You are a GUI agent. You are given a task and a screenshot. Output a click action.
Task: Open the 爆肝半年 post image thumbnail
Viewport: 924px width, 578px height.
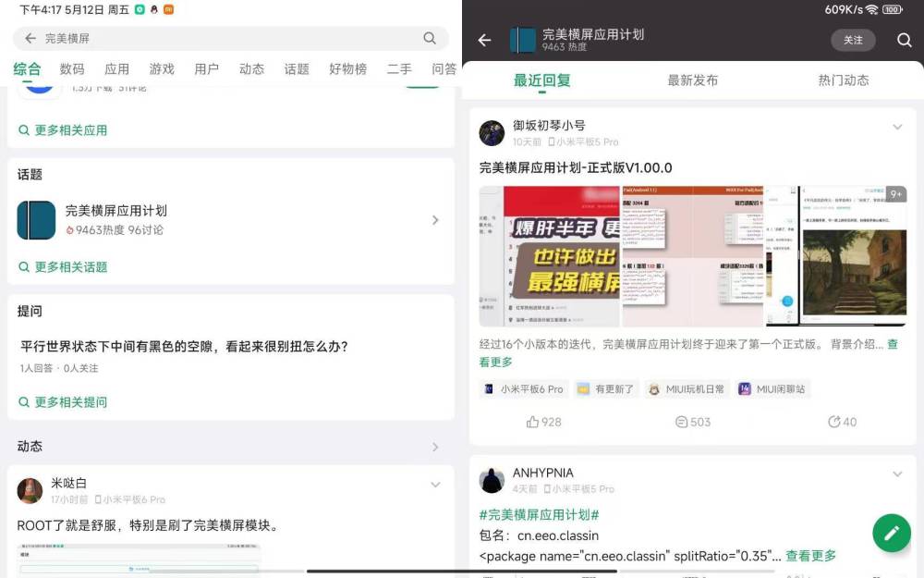tap(550, 256)
